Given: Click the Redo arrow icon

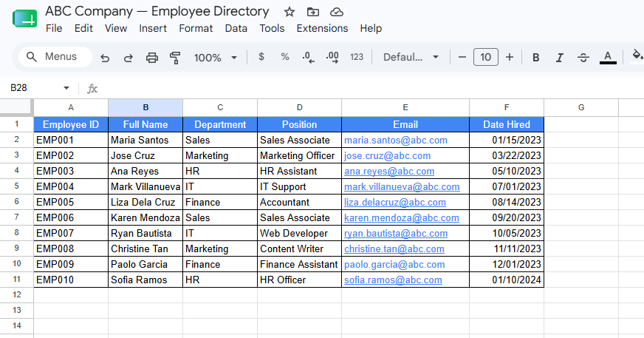Looking at the screenshot, I should pyautogui.click(x=129, y=58).
